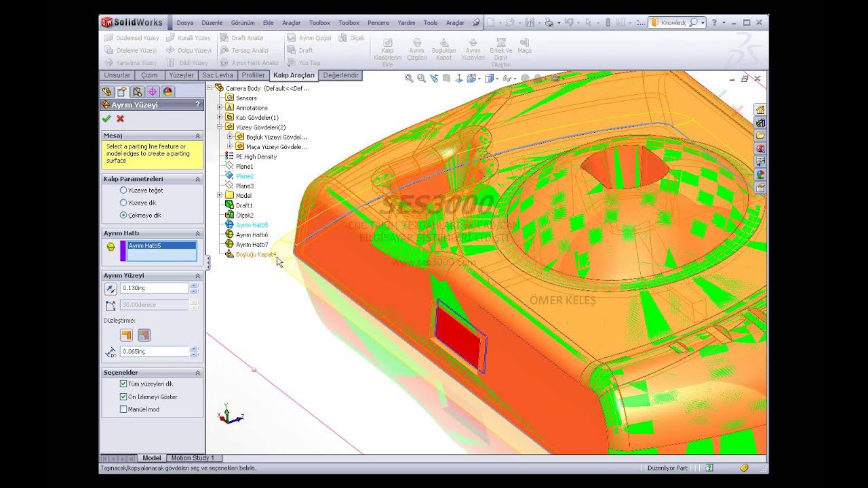This screenshot has width=868, height=488.
Task: Switch to the Sac Levha tab
Action: [218, 75]
